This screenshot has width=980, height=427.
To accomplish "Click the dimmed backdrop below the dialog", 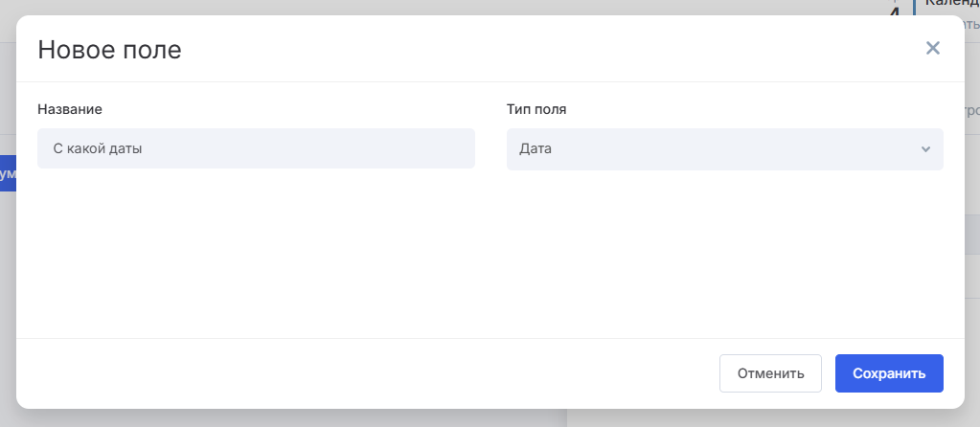I will (287, 418).
